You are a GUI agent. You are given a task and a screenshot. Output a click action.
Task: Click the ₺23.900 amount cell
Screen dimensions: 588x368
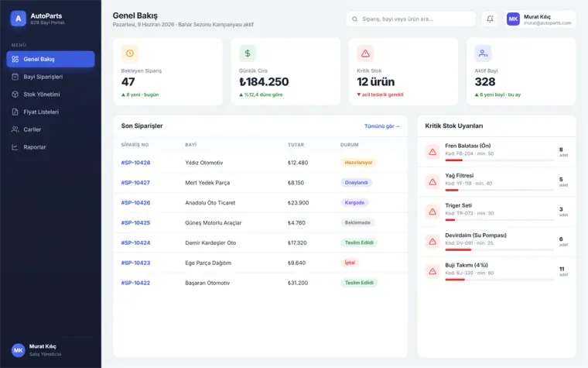tap(298, 203)
